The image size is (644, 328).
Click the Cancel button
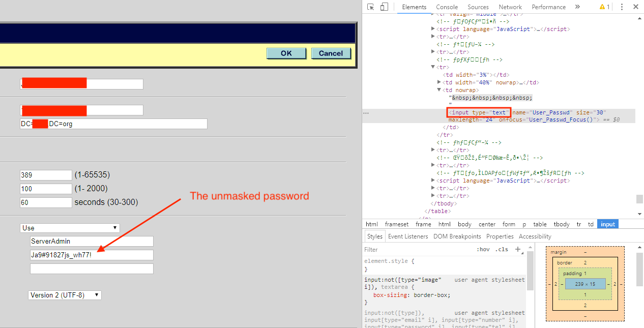[x=331, y=53]
